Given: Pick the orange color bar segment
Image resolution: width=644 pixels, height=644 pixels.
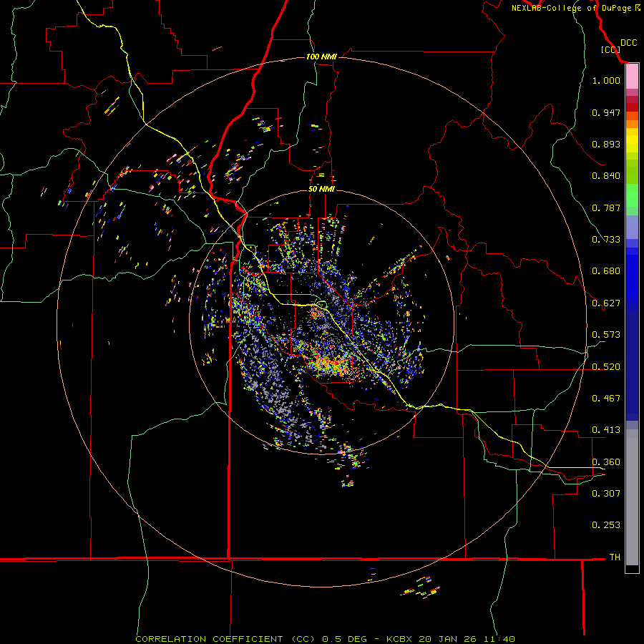Looking at the screenshot, I should point(632,124).
